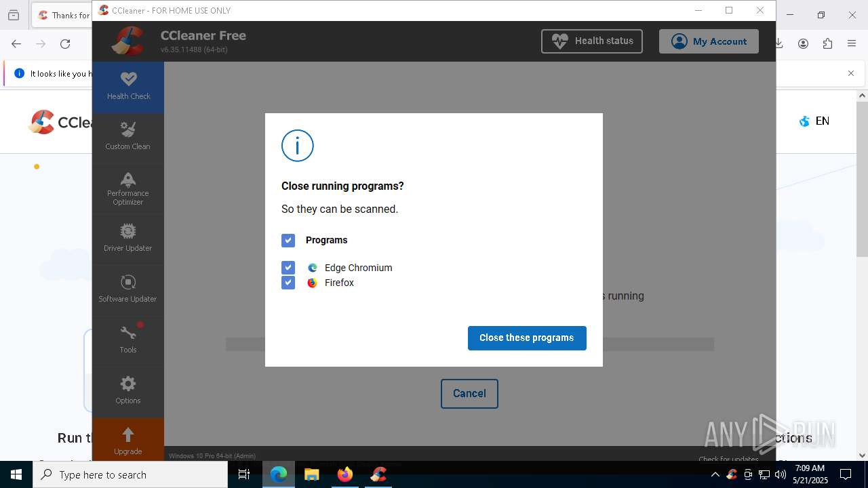Uncheck the Firefox checkbox
The width and height of the screenshot is (868, 488).
coord(288,283)
